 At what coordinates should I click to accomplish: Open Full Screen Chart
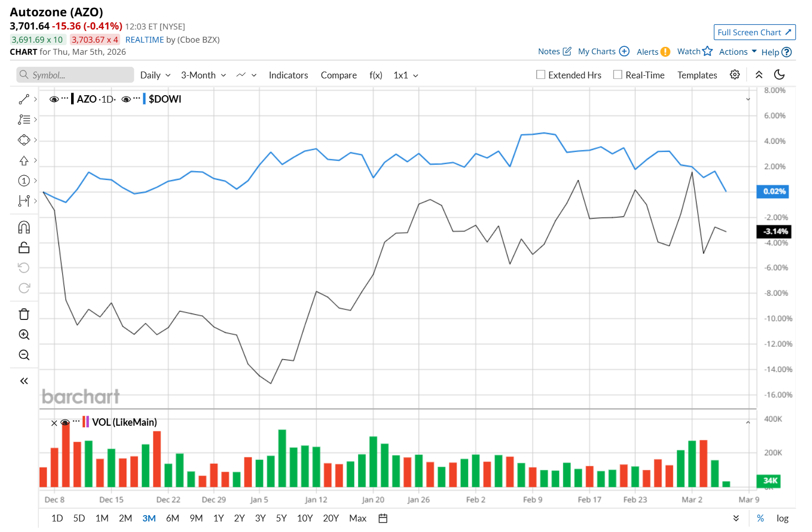[755, 32]
